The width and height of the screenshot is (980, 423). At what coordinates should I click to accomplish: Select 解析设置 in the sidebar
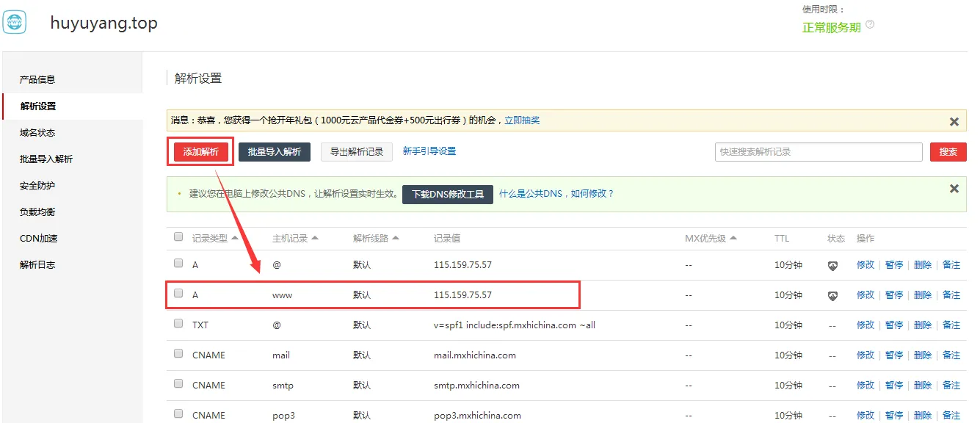[x=38, y=106]
